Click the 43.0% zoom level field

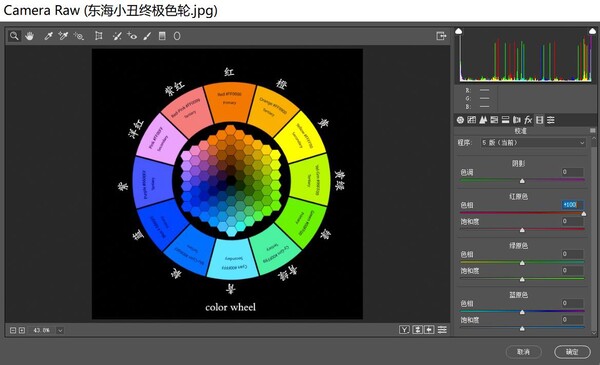click(41, 330)
